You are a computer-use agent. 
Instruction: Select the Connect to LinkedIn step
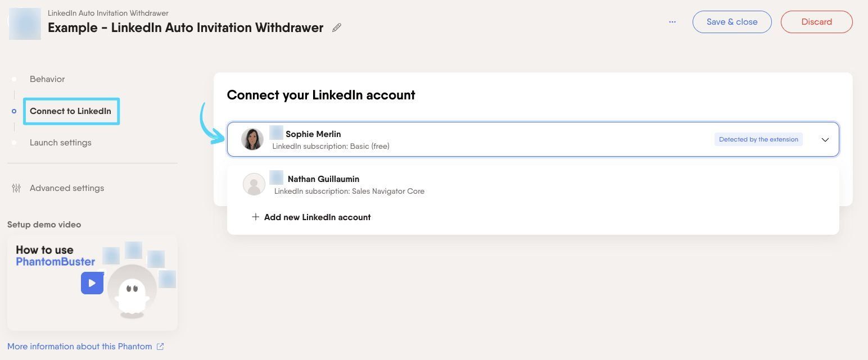click(x=70, y=111)
